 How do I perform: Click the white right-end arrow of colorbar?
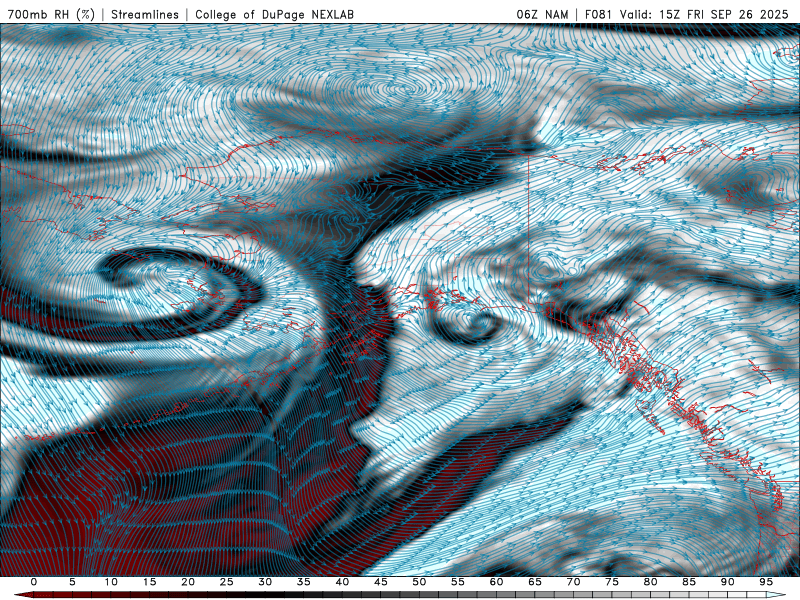click(777, 595)
